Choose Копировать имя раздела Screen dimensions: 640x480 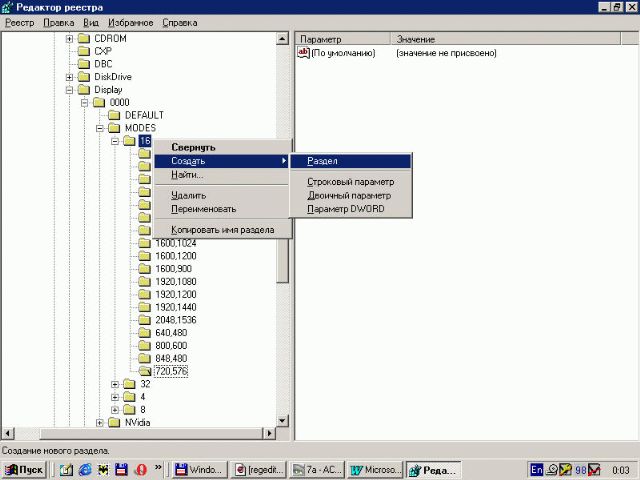(222, 230)
